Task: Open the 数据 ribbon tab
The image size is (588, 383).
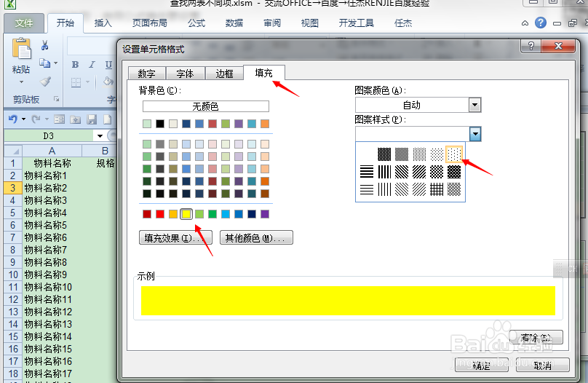Action: coord(234,23)
